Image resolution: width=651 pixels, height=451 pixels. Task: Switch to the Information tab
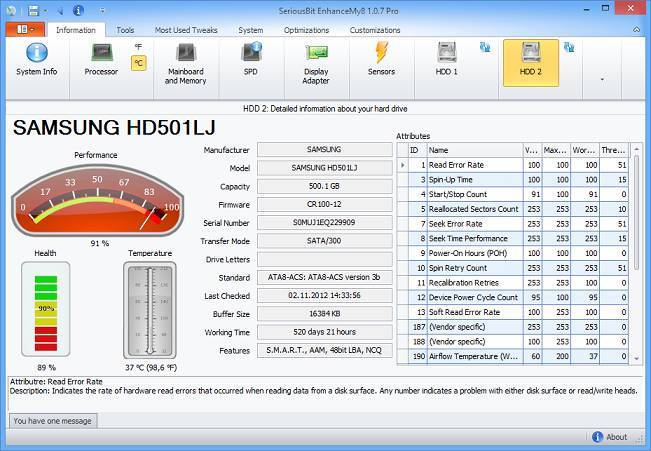(x=76, y=30)
